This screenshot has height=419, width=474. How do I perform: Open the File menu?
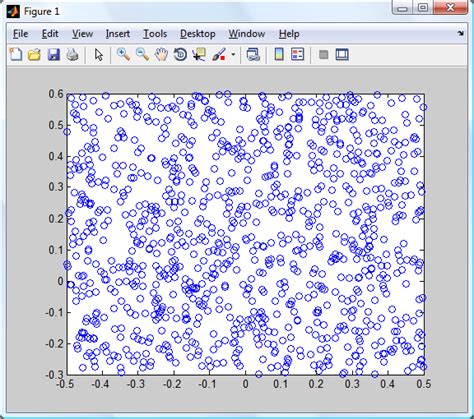point(20,34)
